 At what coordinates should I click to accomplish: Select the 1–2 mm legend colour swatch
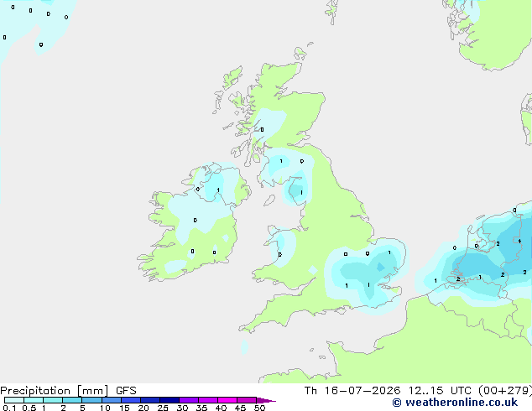tap(53, 400)
